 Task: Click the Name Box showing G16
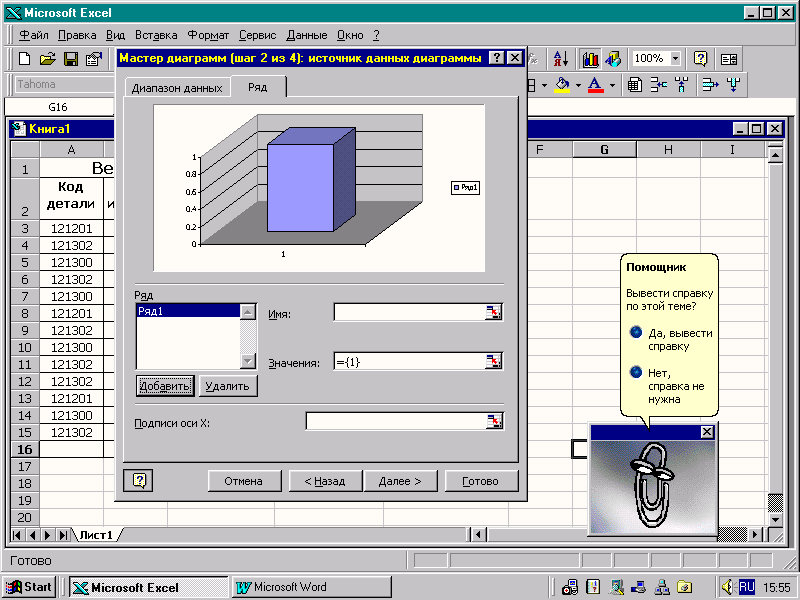pyautogui.click(x=58, y=107)
